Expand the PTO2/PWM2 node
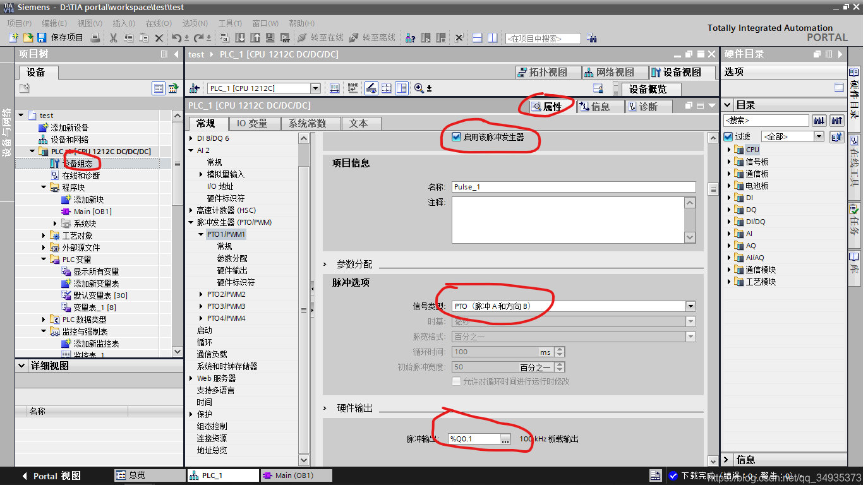Image resolution: width=868 pixels, height=490 pixels. (x=202, y=294)
